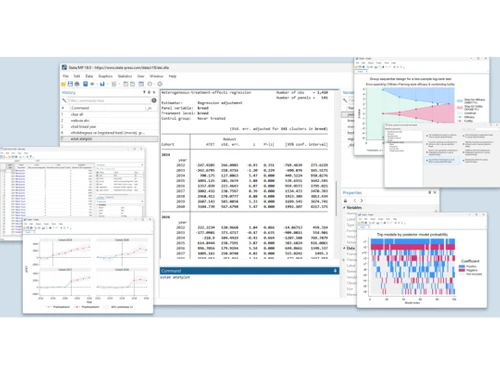Click the Command column header in History
This screenshot has width=500, height=375.
click(107, 108)
